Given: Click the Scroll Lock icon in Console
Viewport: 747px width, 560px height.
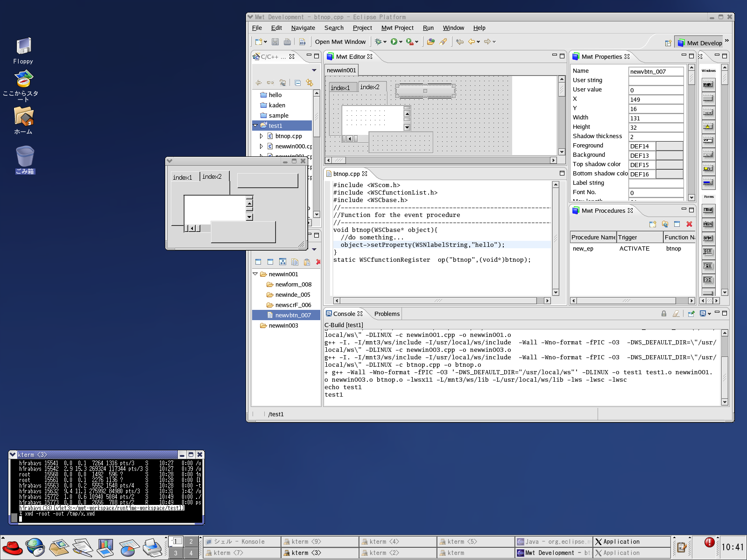Looking at the screenshot, I should 663,314.
